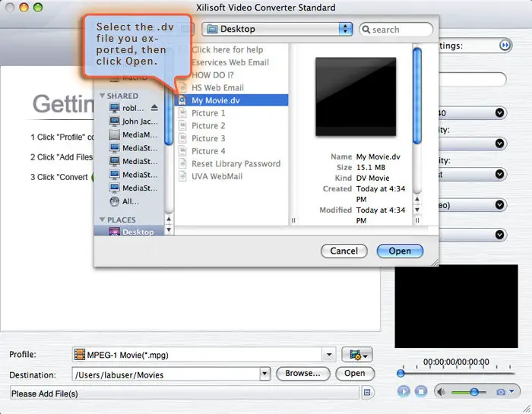Screen dimensions: 532x414
Task: Click the Stop button in preview player
Action: (x=421, y=392)
